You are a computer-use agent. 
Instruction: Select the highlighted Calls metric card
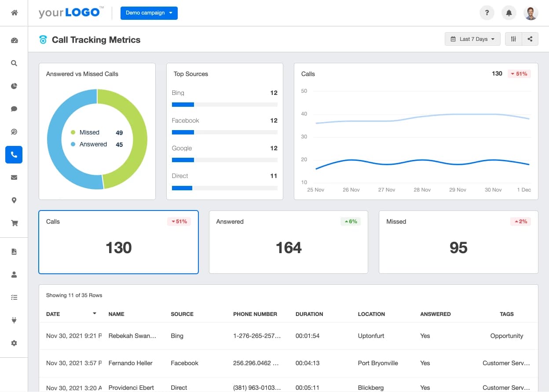point(118,242)
